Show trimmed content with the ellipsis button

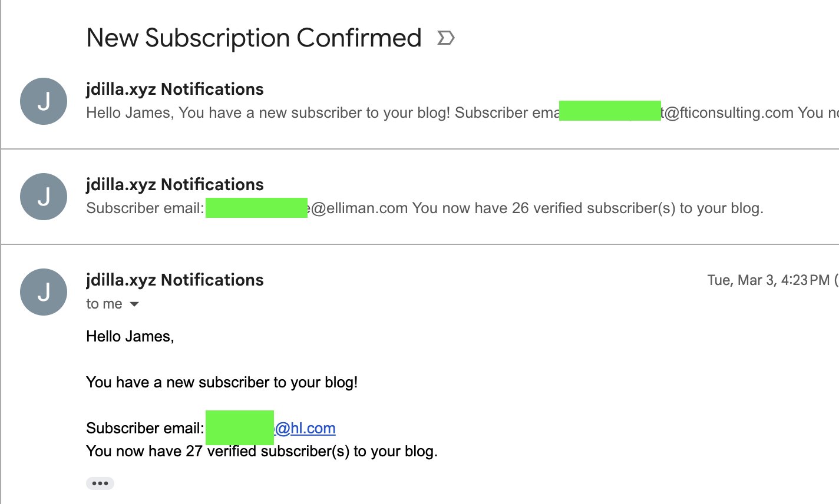100,483
